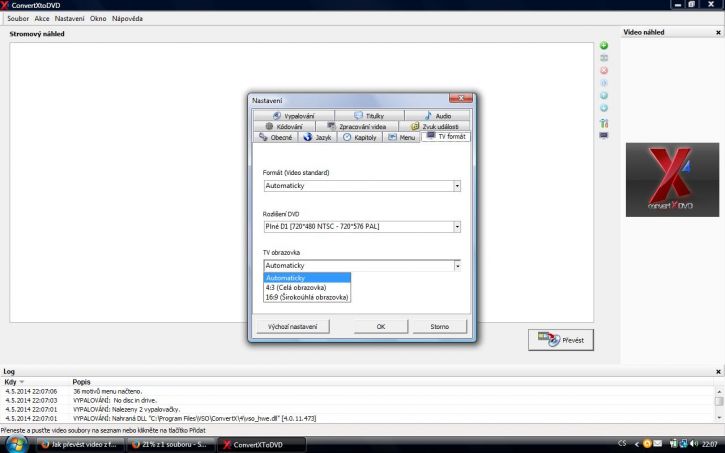Viewport: 725px width, 453px height.
Task: Open the Nápověda menu
Action: pyautogui.click(x=127, y=18)
